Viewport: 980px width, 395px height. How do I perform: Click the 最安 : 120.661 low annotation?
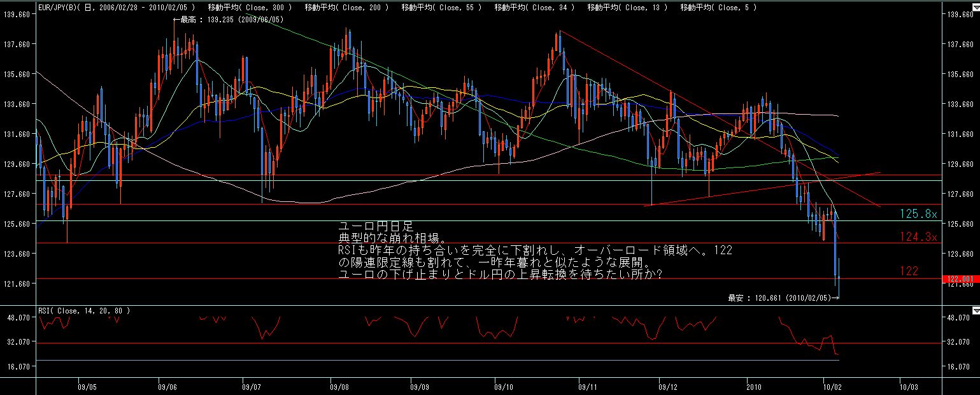coord(784,298)
